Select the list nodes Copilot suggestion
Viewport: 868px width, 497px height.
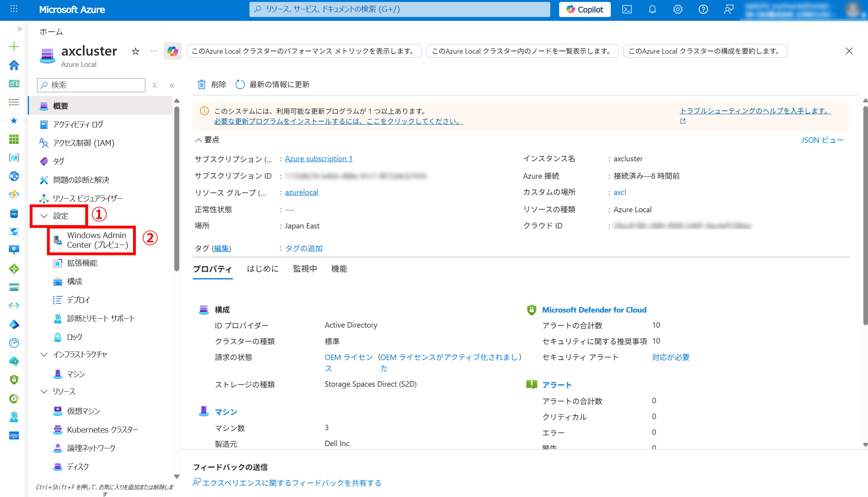point(522,51)
